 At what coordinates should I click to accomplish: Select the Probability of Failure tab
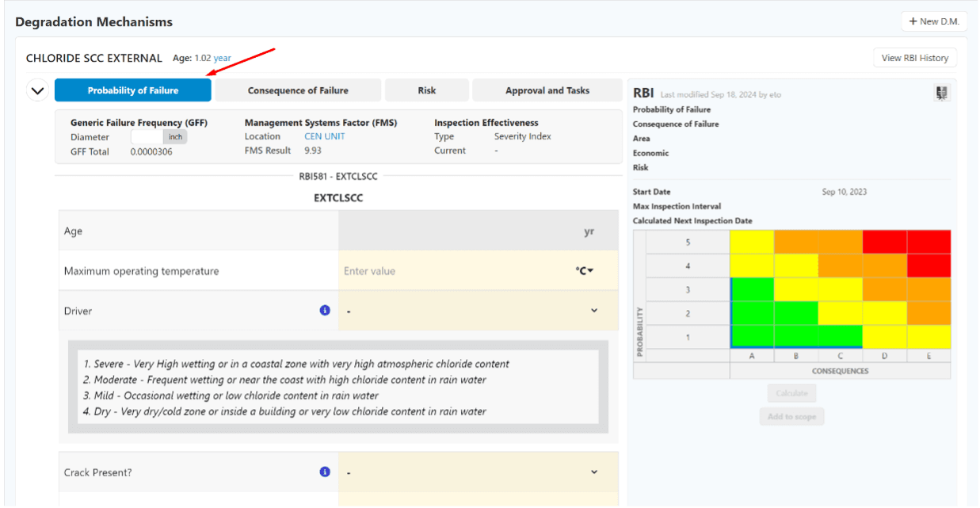tap(133, 90)
